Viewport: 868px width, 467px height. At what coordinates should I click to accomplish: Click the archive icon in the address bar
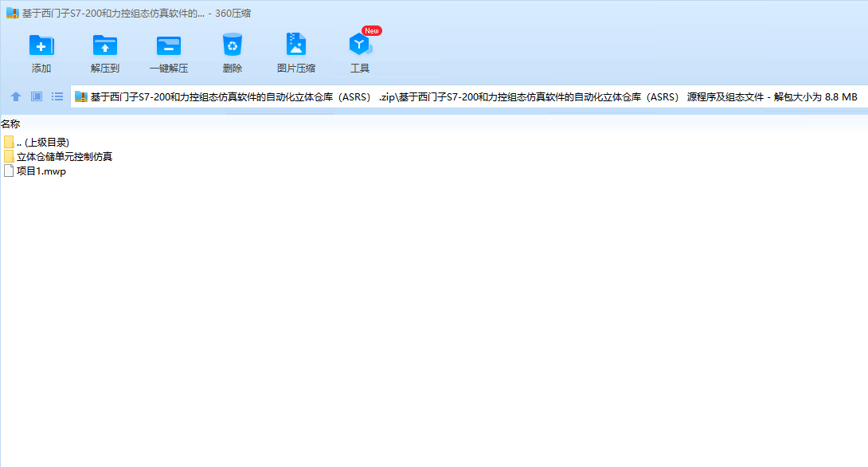(81, 97)
